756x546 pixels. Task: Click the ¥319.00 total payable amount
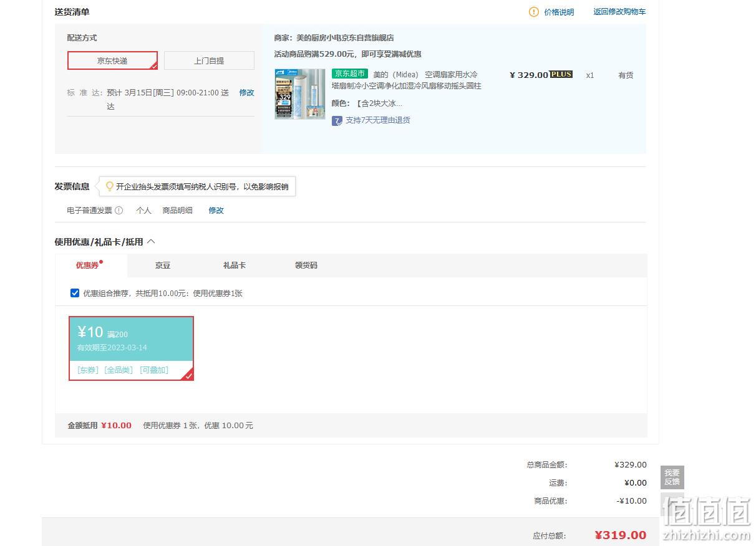tap(621, 535)
